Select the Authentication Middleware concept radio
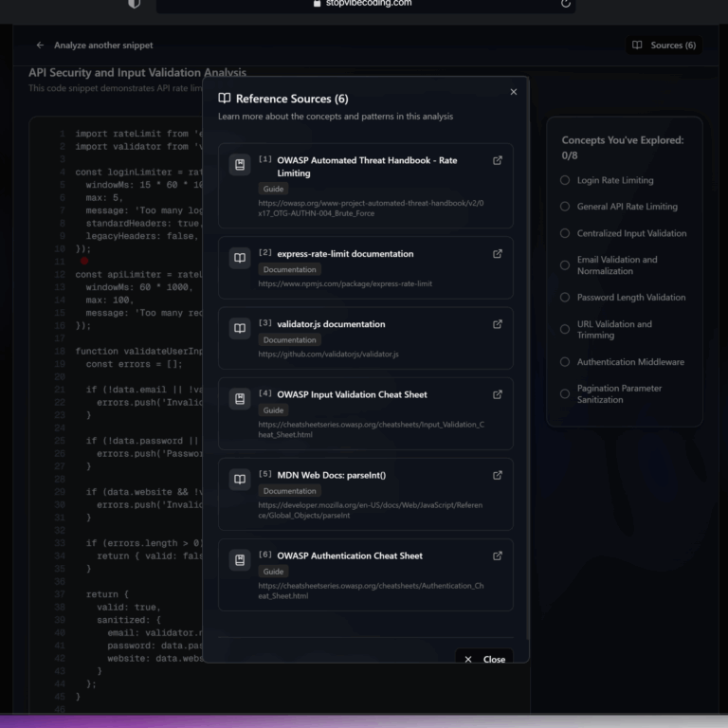728x728 pixels. click(565, 362)
